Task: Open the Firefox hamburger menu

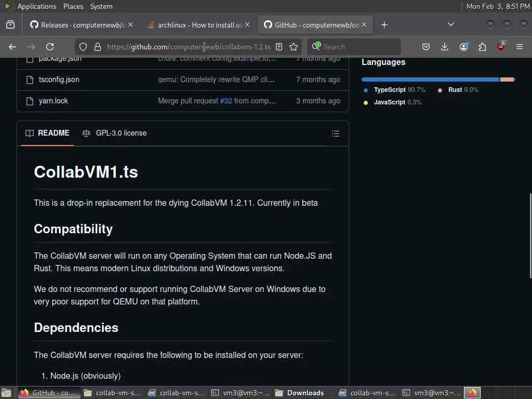Action: point(520,47)
